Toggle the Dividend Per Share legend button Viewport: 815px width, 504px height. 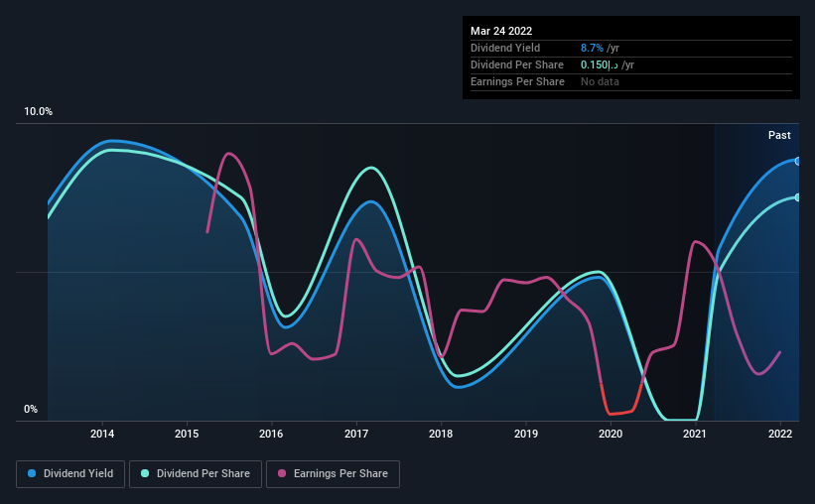[x=196, y=474]
